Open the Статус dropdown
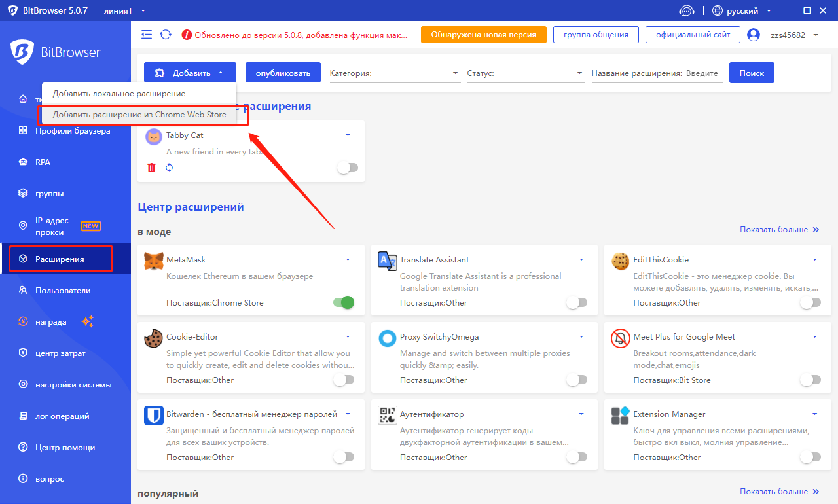The width and height of the screenshot is (838, 504). tap(526, 73)
